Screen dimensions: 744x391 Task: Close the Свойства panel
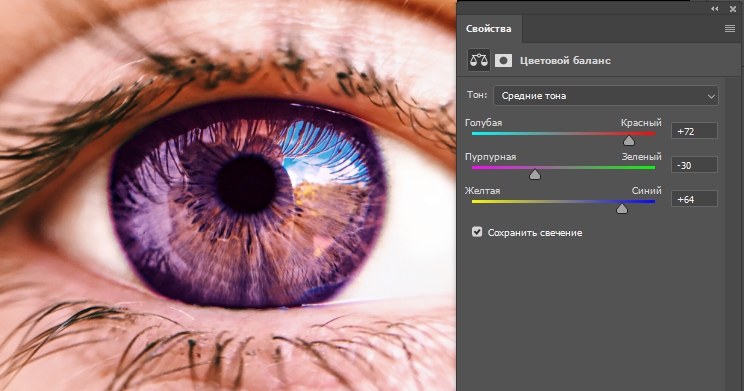pyautogui.click(x=733, y=9)
